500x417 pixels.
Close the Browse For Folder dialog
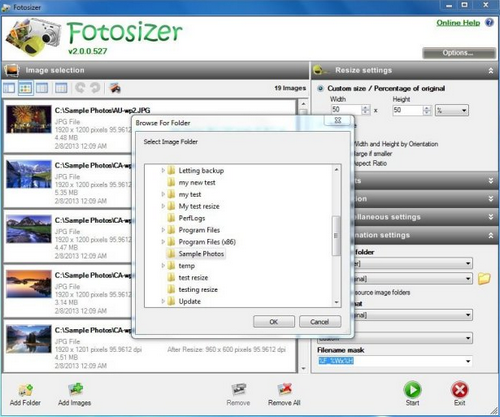click(338, 120)
